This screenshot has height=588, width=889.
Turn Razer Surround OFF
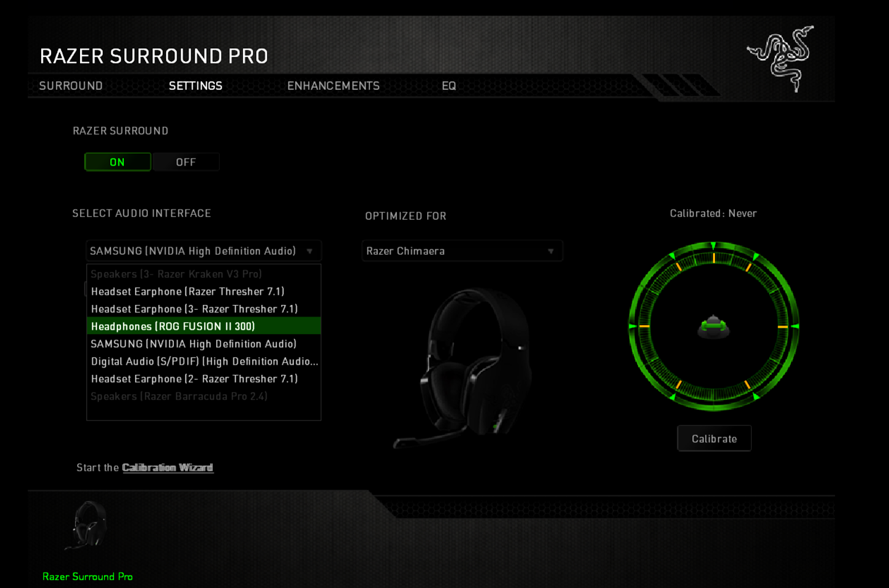tap(186, 162)
